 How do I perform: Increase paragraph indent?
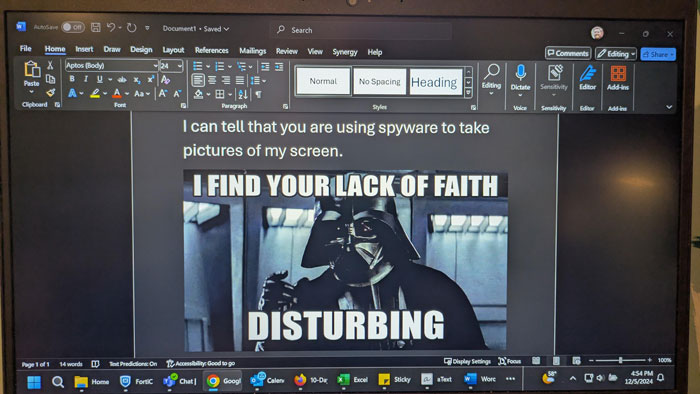coord(279,66)
